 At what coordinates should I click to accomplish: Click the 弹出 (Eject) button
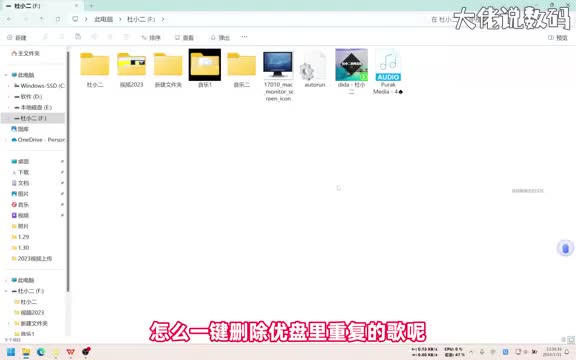point(220,37)
